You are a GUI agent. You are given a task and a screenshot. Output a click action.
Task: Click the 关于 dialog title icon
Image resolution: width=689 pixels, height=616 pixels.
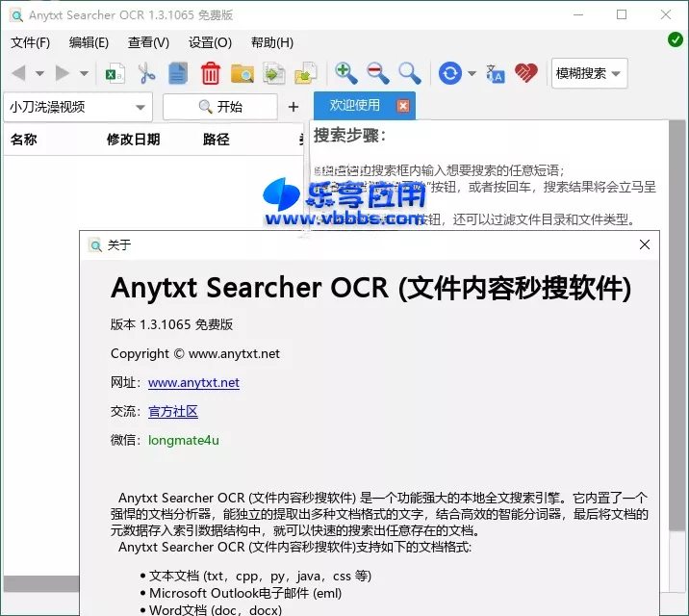tap(95, 244)
